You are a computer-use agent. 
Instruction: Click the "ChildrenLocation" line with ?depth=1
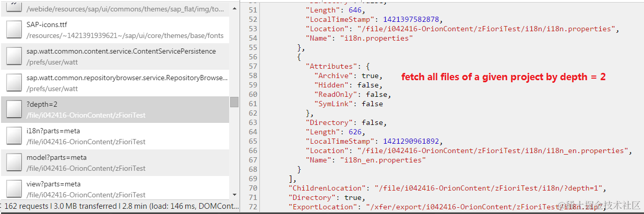(449, 188)
